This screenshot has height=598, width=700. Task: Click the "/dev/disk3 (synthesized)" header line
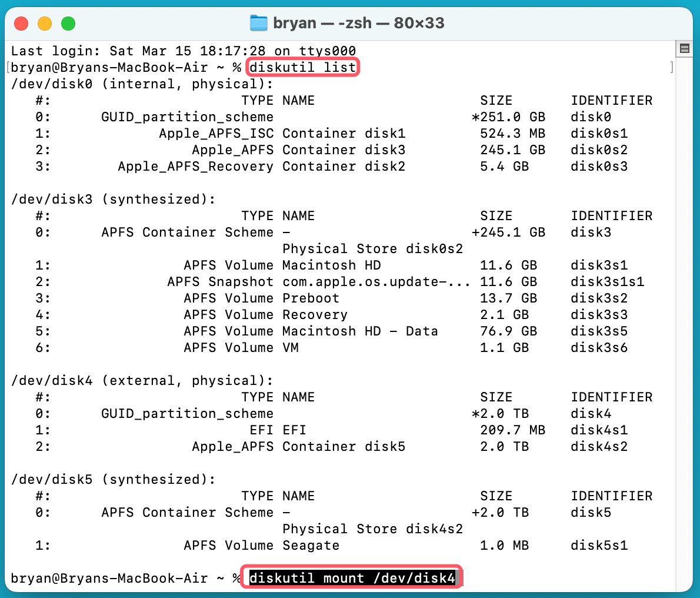(x=114, y=200)
